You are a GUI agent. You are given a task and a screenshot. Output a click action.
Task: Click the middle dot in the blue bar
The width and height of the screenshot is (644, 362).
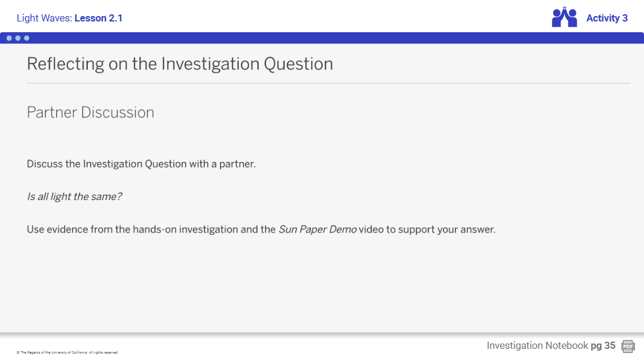point(18,38)
